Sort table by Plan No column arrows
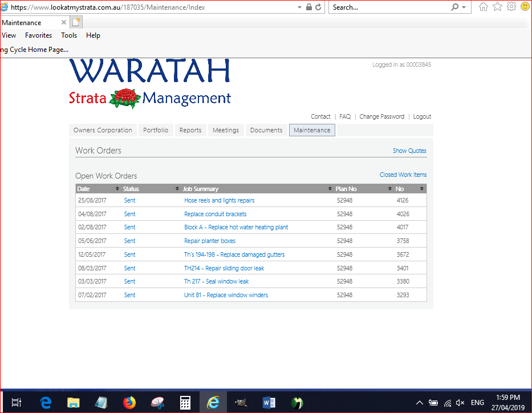Screen dimensions: 532x413 click(390, 189)
